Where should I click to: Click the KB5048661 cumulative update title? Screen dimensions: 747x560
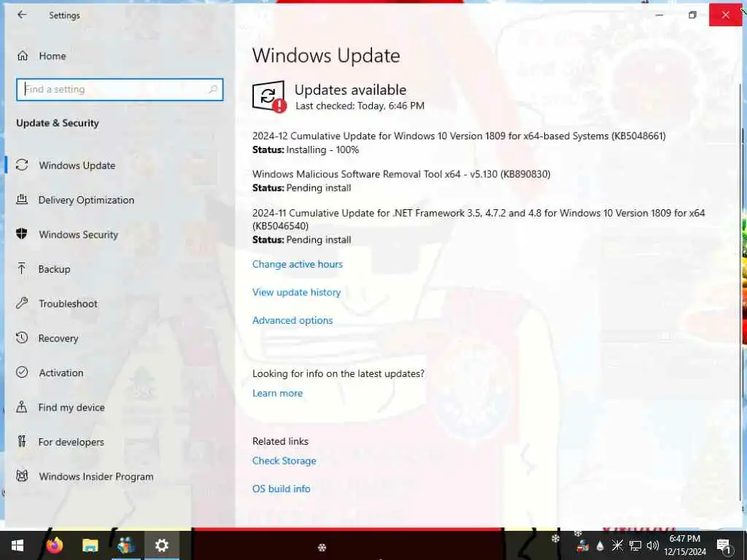(459, 136)
